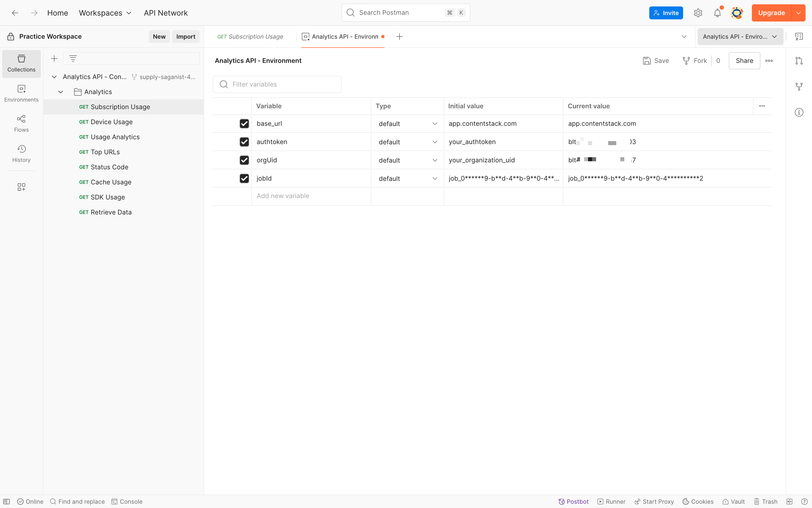This screenshot has height=508, width=812.
Task: Open the base_url type dropdown
Action: click(407, 124)
